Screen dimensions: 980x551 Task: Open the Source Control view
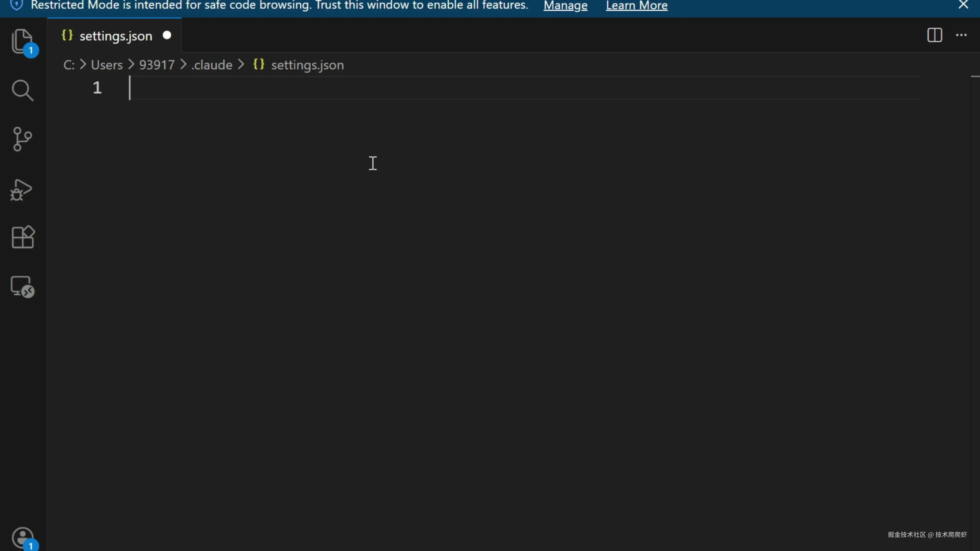[22, 139]
